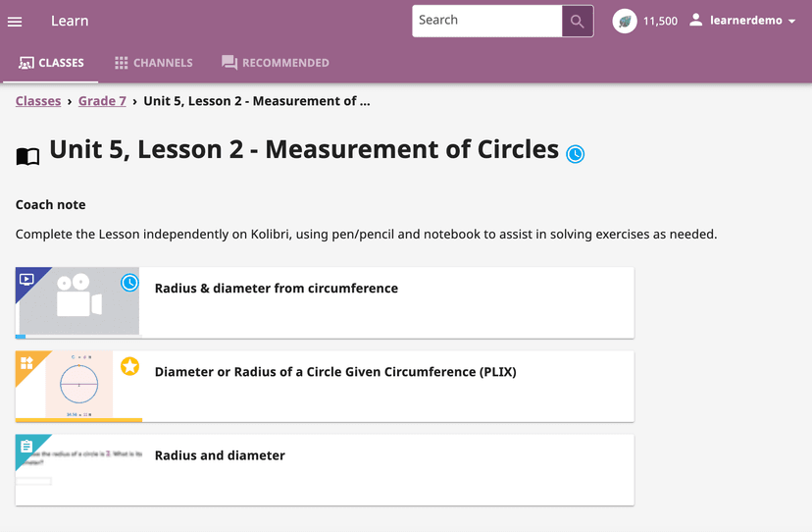The height and width of the screenshot is (532, 812).
Task: Click the video type icon on first card
Action: [26, 279]
